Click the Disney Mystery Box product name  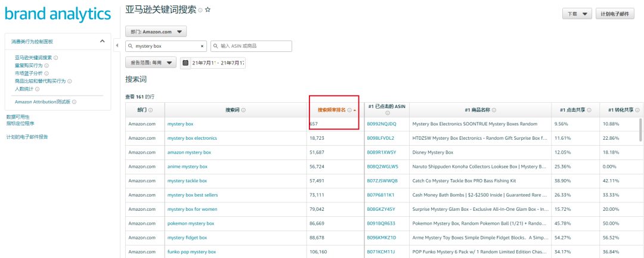point(432,152)
